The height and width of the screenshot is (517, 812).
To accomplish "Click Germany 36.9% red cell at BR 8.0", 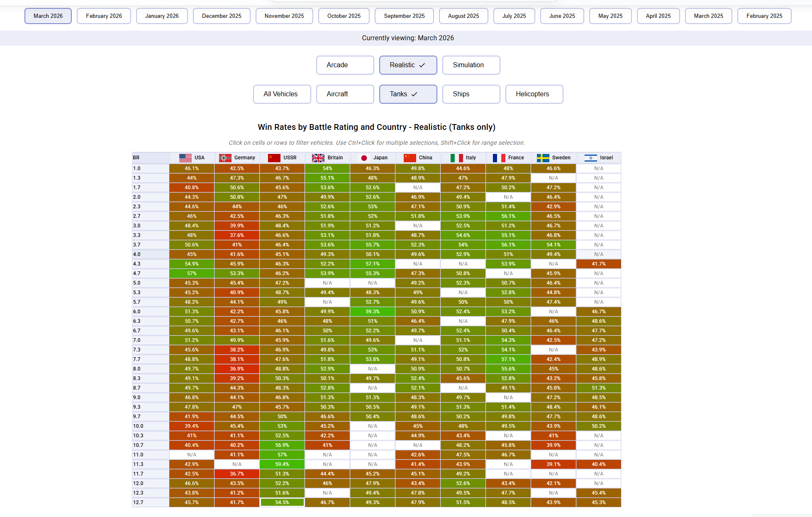I will [237, 369].
